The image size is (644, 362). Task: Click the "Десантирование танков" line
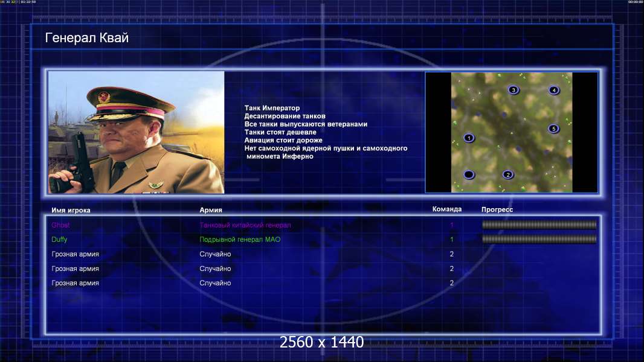[285, 116]
